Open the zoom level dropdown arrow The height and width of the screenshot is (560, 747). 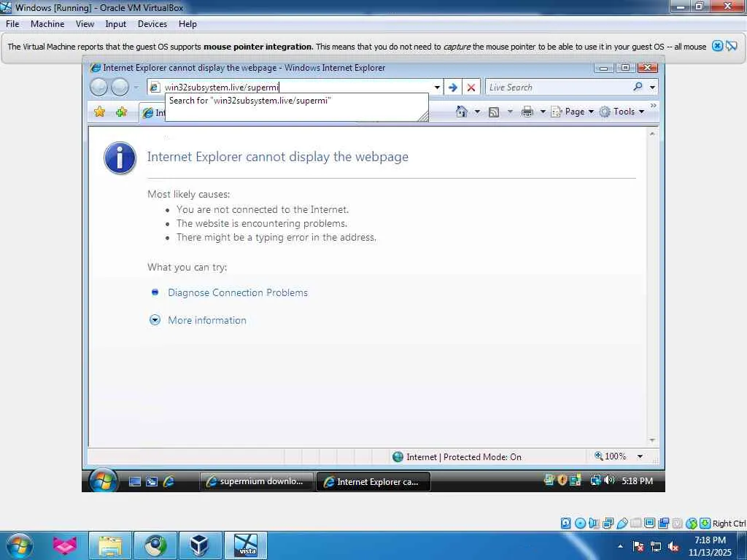click(640, 456)
